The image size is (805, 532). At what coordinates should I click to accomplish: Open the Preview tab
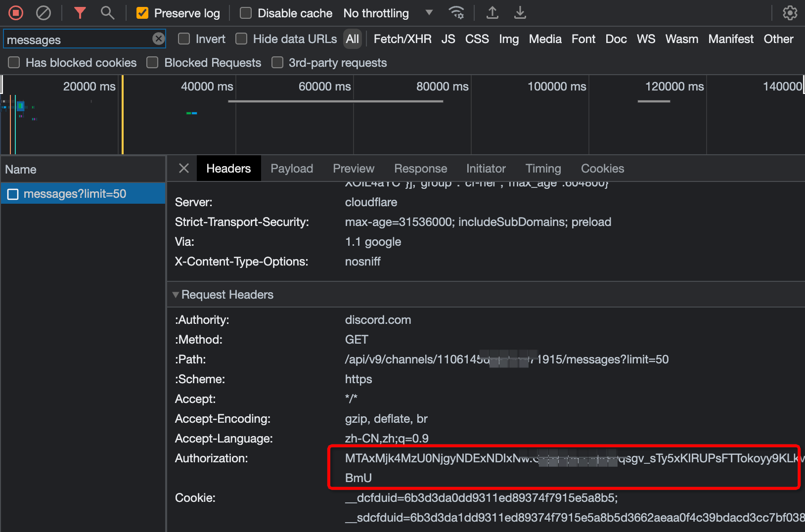coord(354,169)
